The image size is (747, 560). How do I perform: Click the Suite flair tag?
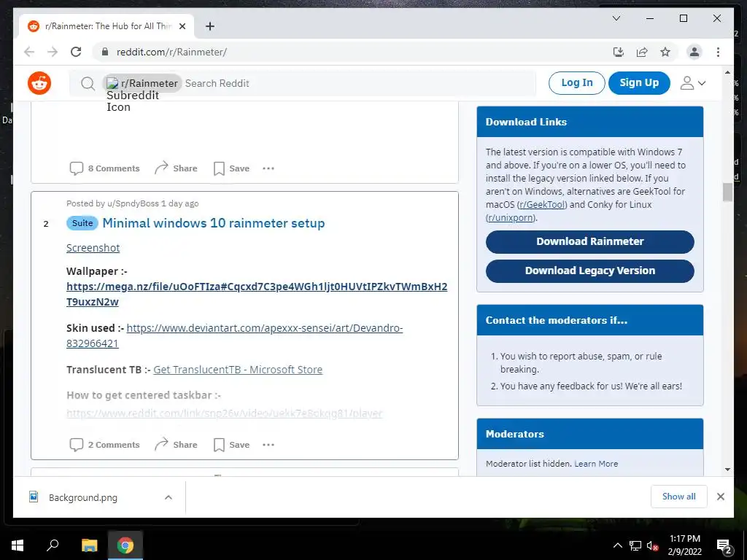82,223
